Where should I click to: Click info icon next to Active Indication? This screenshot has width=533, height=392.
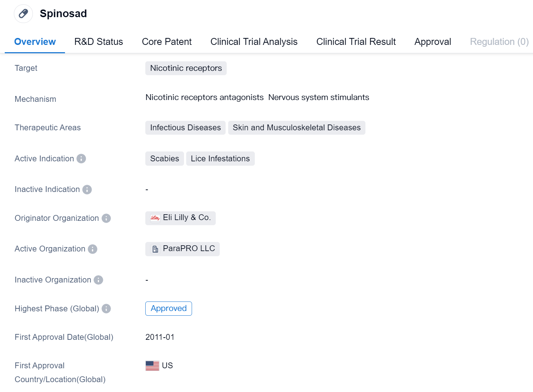(81, 159)
